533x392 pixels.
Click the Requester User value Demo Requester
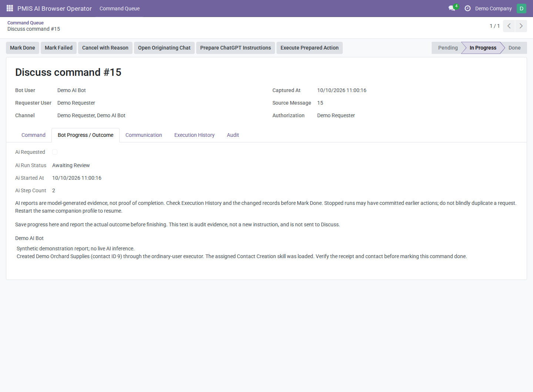[x=76, y=103]
